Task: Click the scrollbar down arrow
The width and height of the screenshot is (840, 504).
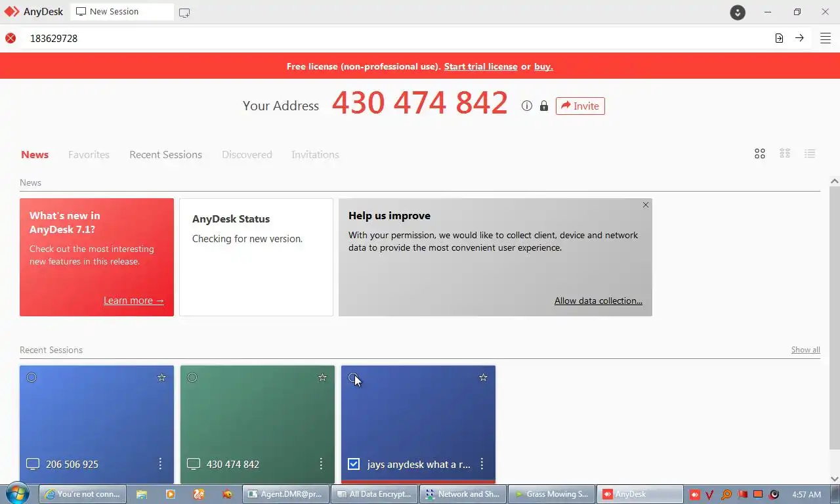Action: tap(835, 479)
